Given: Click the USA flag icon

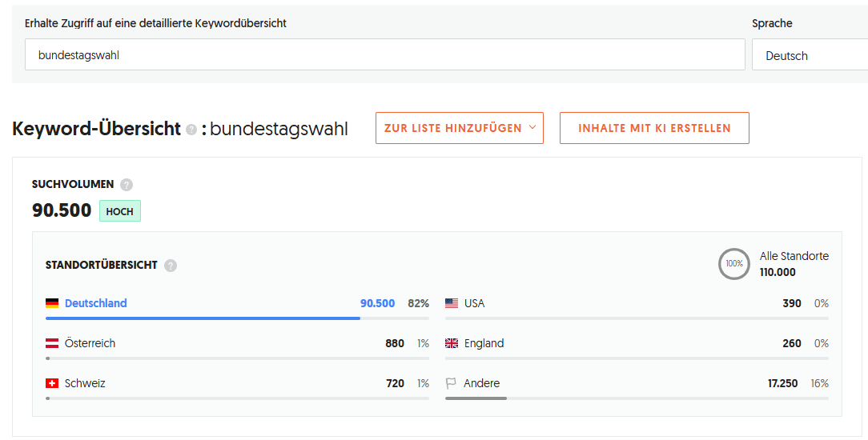Looking at the screenshot, I should tap(452, 304).
